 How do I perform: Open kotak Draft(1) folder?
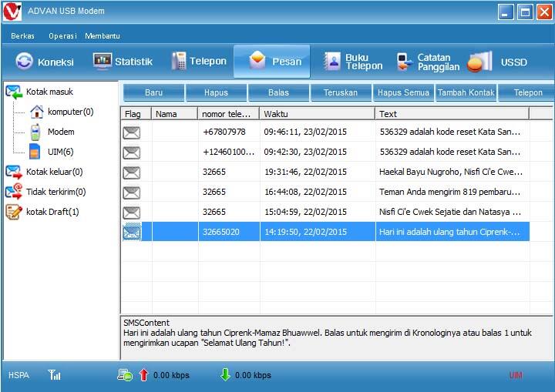tap(52, 212)
